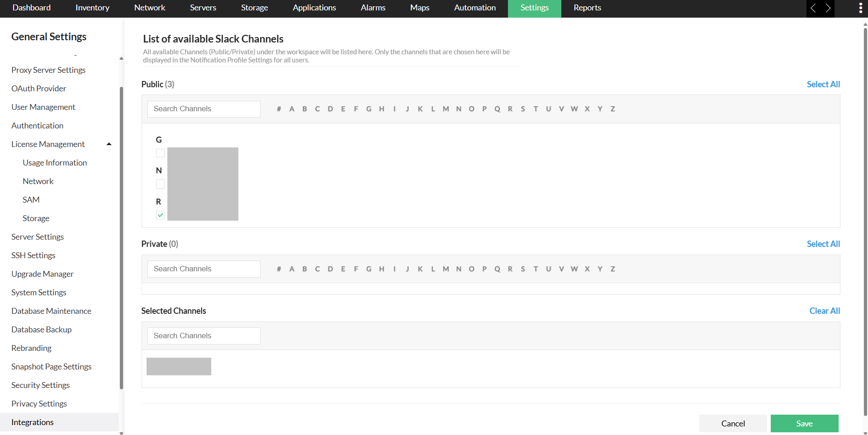The image size is (868, 435).
Task: Open Proxy Server Settings
Action: coord(48,70)
